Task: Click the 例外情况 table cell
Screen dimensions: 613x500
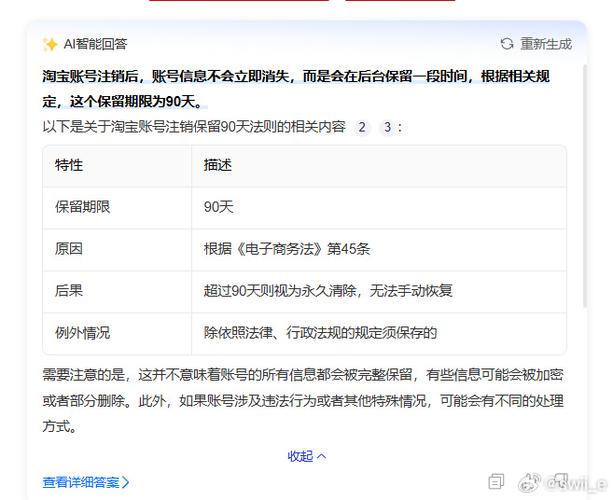Action: [x=117, y=333]
